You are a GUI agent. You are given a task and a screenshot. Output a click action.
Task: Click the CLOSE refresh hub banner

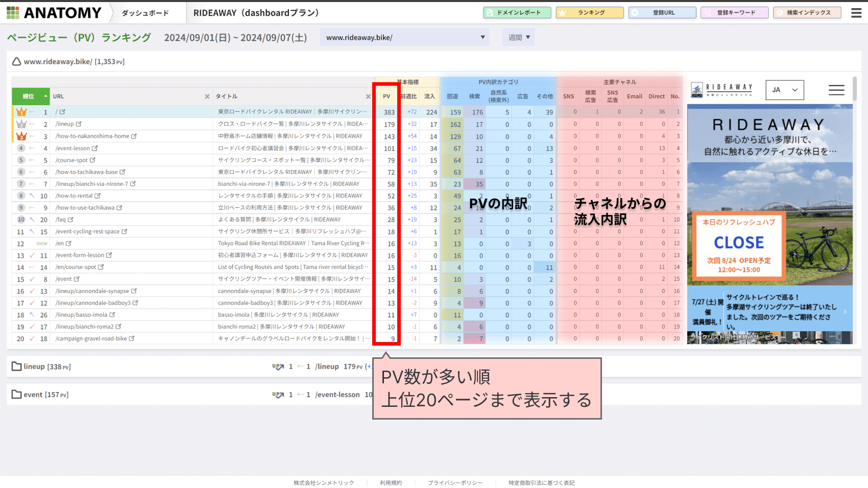(740, 243)
